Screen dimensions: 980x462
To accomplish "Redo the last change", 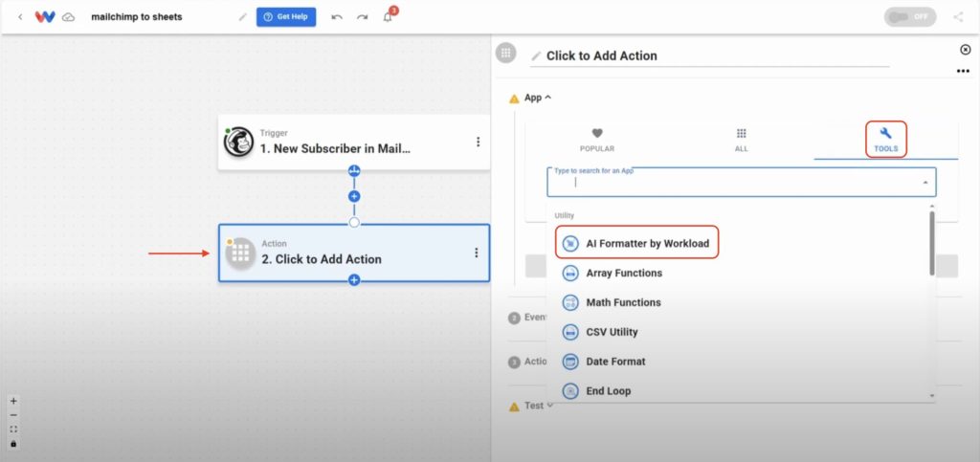I will click(362, 17).
